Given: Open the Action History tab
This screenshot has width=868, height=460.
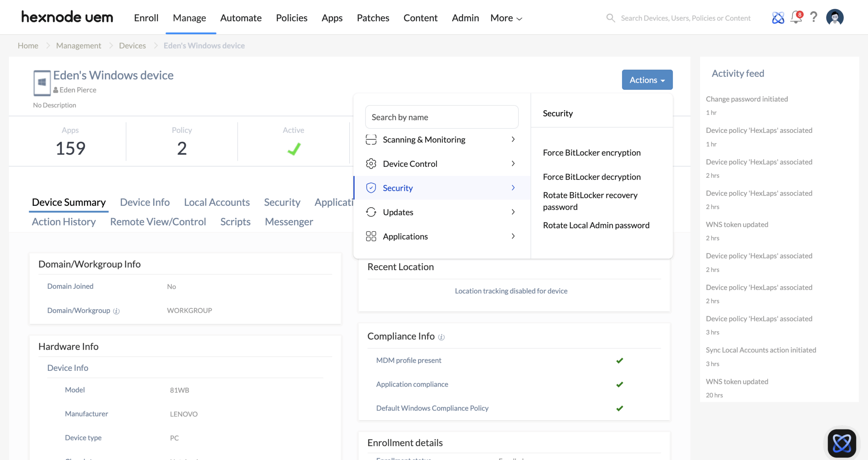Looking at the screenshot, I should point(64,222).
